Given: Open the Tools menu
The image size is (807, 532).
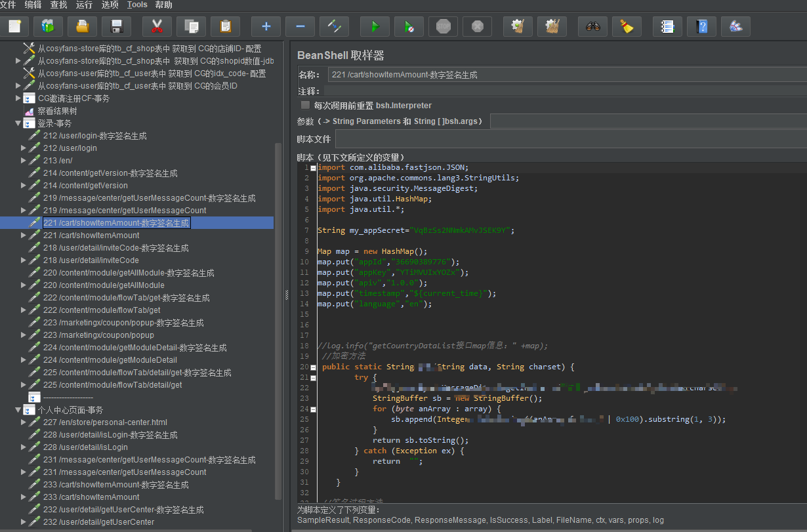Looking at the screenshot, I should tap(137, 5).
